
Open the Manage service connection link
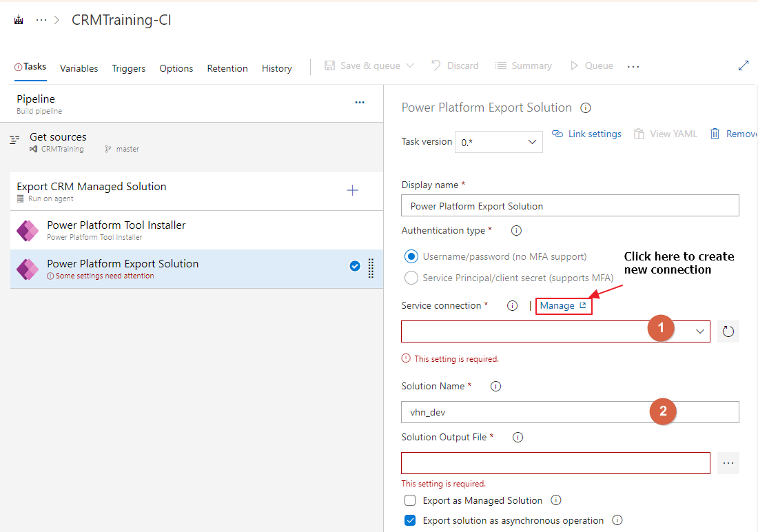click(563, 306)
